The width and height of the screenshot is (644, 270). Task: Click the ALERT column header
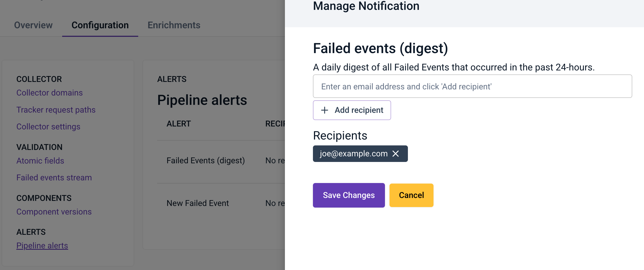coord(179,124)
